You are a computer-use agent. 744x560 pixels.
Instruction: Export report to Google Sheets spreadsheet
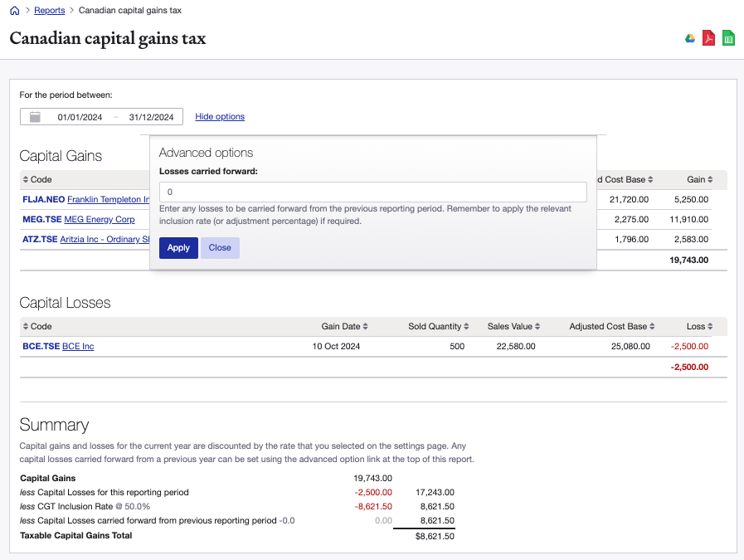[x=728, y=38]
